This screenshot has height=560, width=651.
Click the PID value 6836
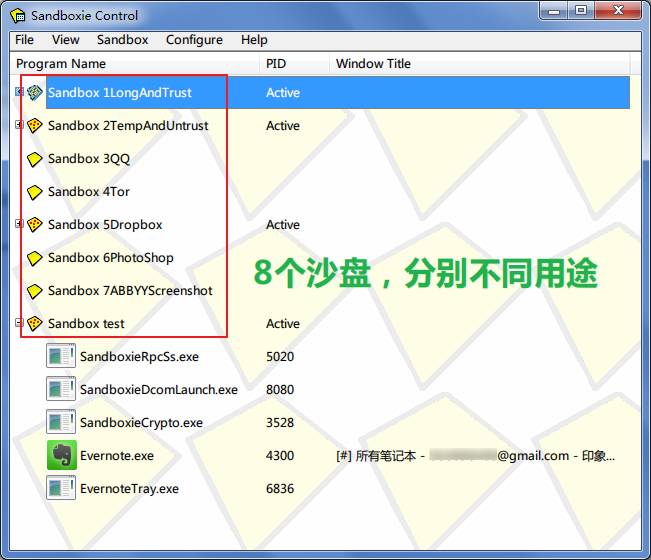(280, 489)
